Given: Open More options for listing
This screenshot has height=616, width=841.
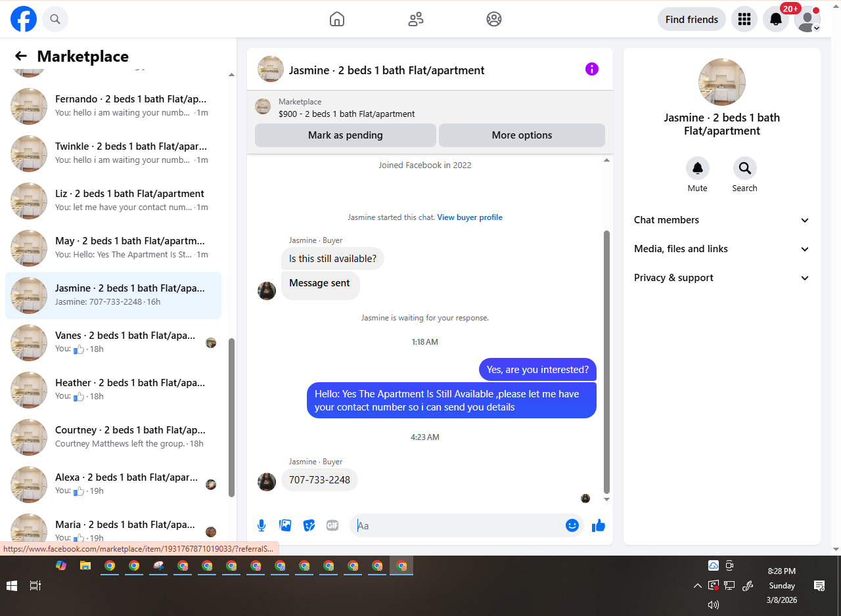Looking at the screenshot, I should coord(522,135).
